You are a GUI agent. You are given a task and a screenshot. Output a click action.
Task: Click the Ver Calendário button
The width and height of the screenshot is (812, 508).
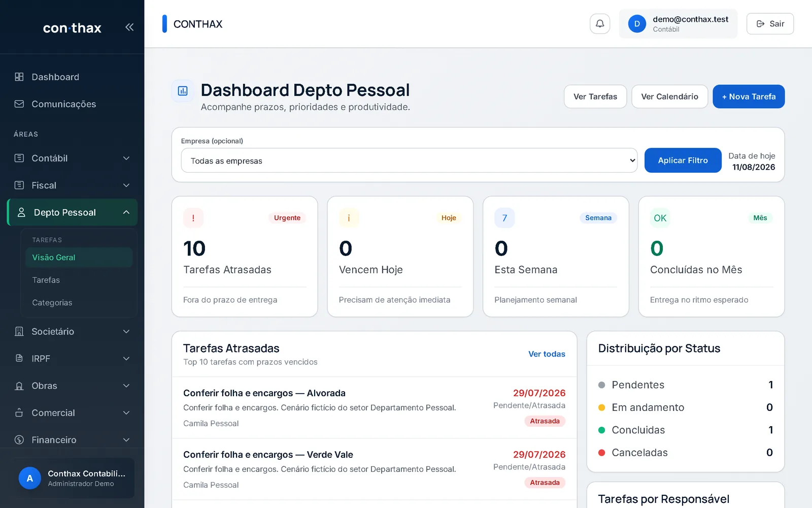coord(669,97)
